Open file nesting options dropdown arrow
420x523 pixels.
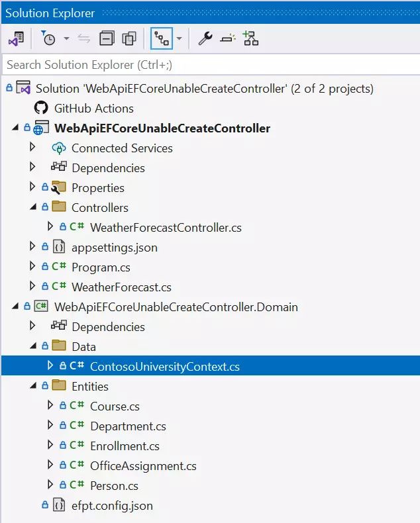[x=179, y=38]
